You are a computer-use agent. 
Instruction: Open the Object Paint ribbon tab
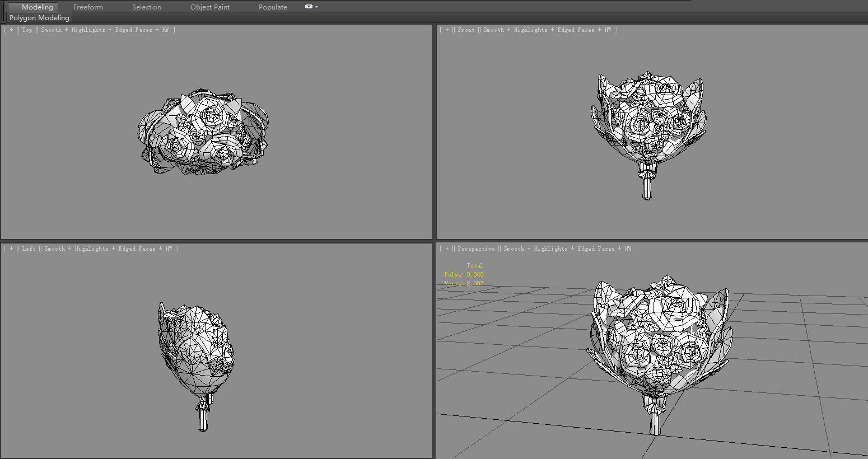click(x=210, y=7)
